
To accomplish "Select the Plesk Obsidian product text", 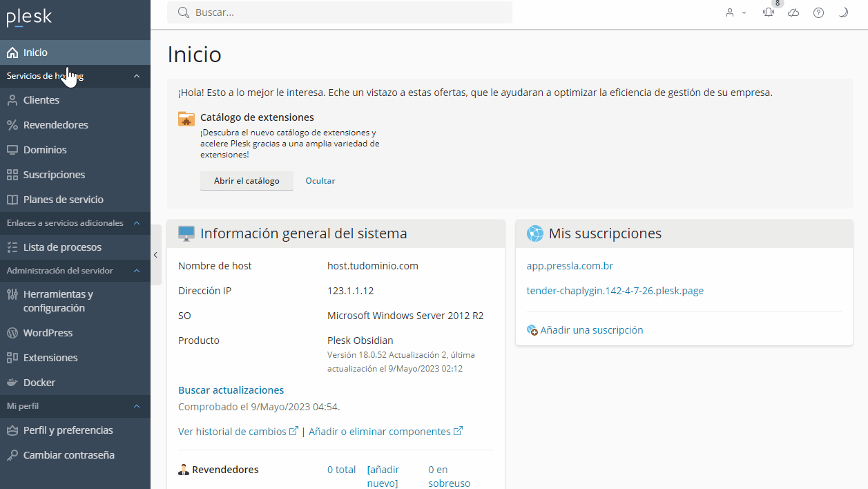I will [x=360, y=341].
